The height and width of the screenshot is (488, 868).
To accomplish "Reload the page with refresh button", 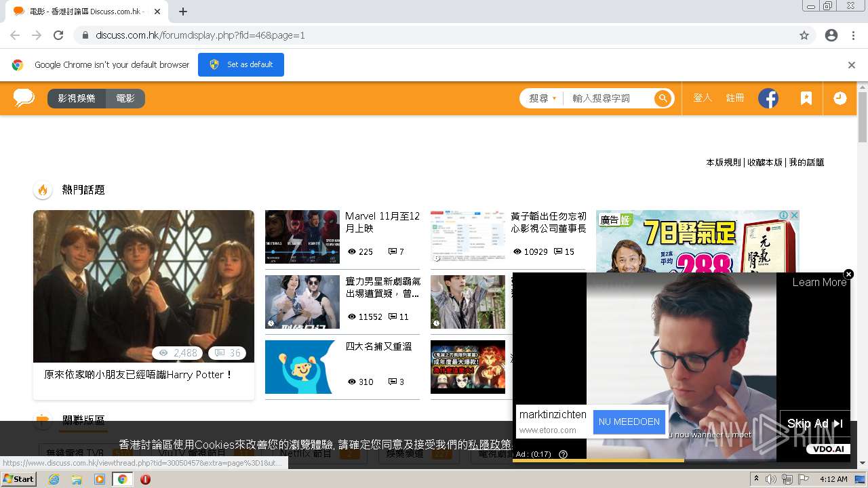I will [58, 35].
